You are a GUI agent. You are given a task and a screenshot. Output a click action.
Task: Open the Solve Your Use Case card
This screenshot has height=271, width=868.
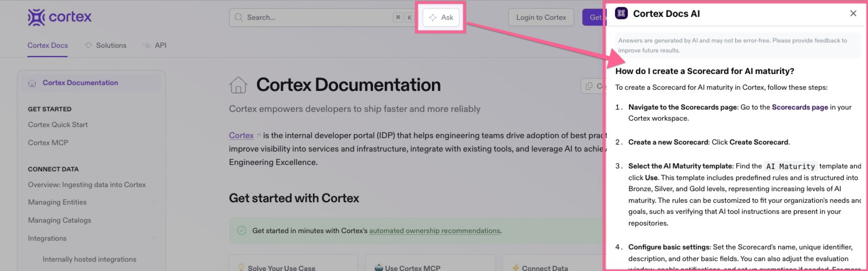(293, 263)
